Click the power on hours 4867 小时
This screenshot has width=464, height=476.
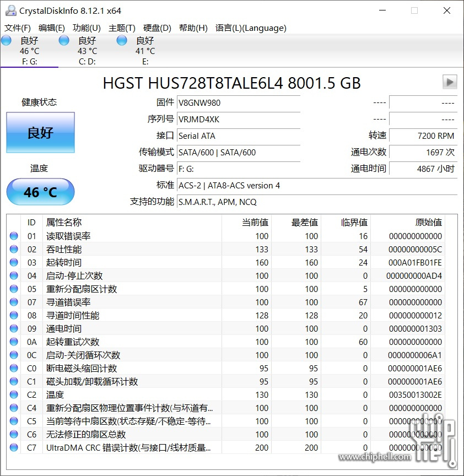423,169
